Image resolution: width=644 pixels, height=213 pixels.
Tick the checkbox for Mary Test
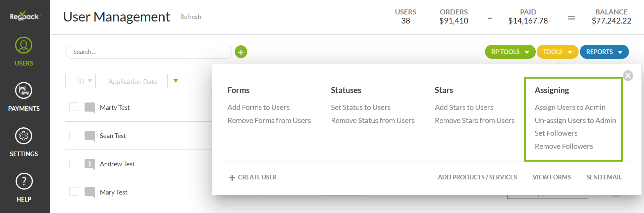[74, 191]
